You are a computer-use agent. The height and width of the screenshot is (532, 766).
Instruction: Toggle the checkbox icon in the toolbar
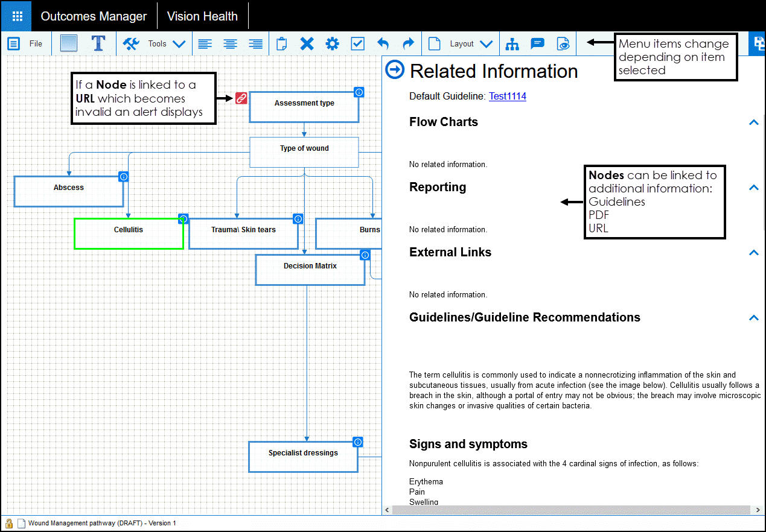click(x=357, y=43)
